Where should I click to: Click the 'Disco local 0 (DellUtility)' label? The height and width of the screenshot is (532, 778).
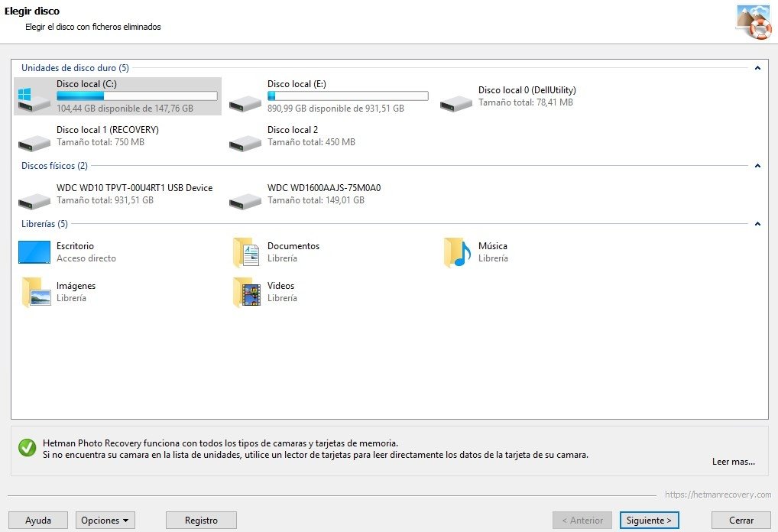point(527,90)
